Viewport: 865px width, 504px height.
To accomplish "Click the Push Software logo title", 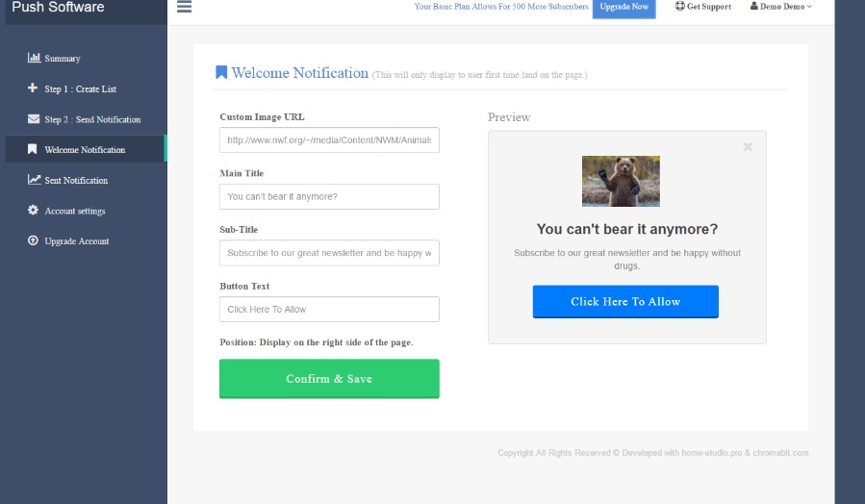I will tap(58, 7).
